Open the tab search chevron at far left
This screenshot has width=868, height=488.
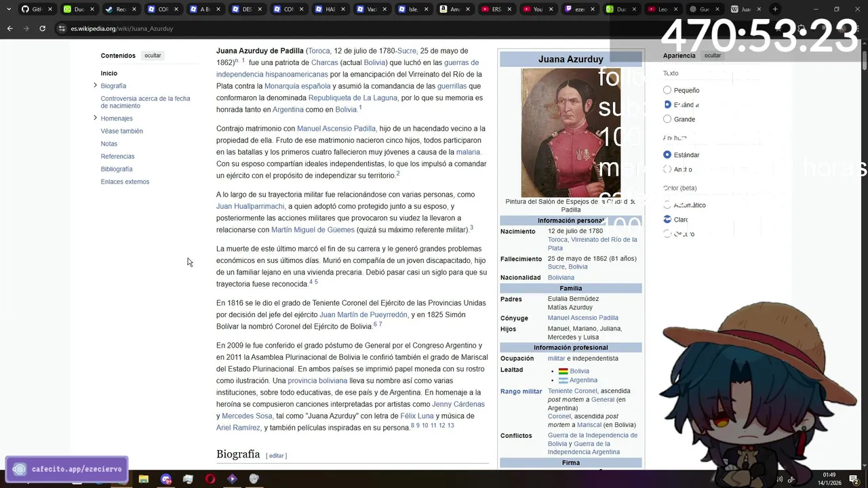8,9
